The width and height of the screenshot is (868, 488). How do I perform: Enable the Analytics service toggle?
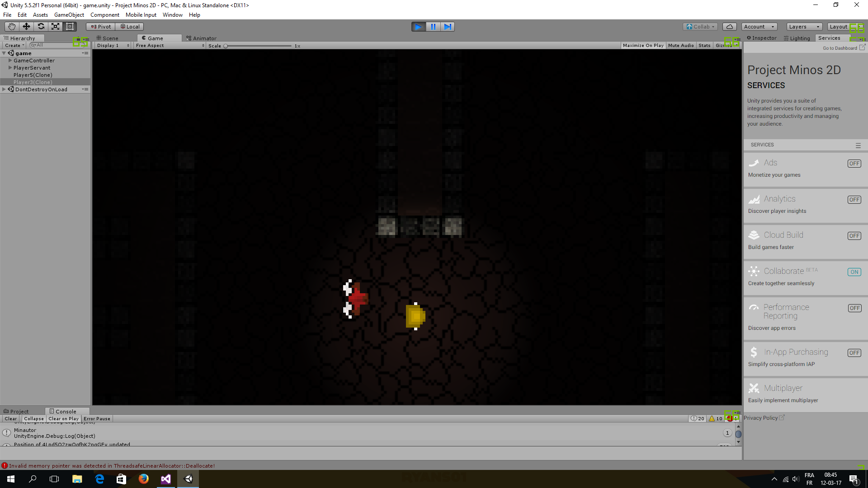[x=854, y=200]
